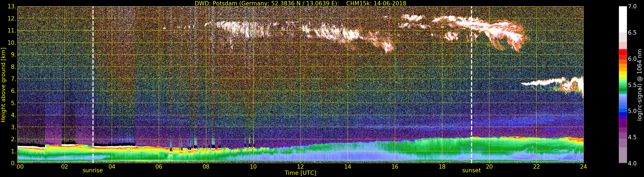The width and height of the screenshot is (644, 177).
Task: Click the 'Time [UTC]' axis label
Action: (x=300, y=173)
